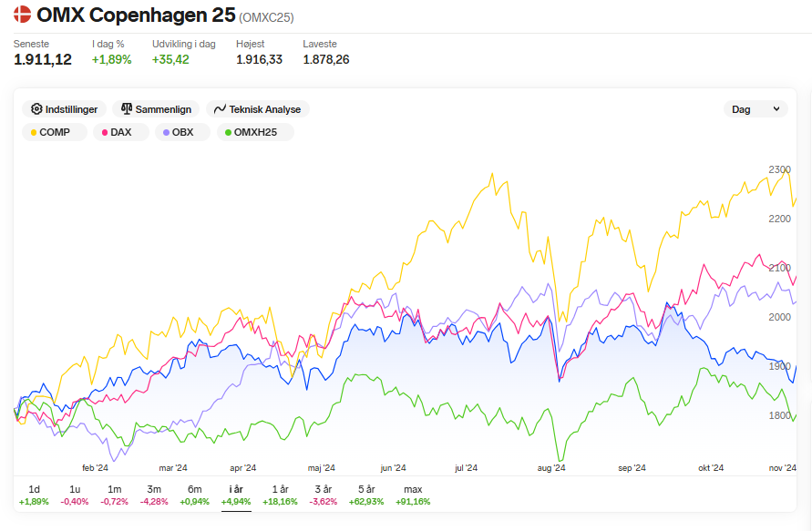Open the Dag interval dropdown
812x531 pixels.
[755, 109]
